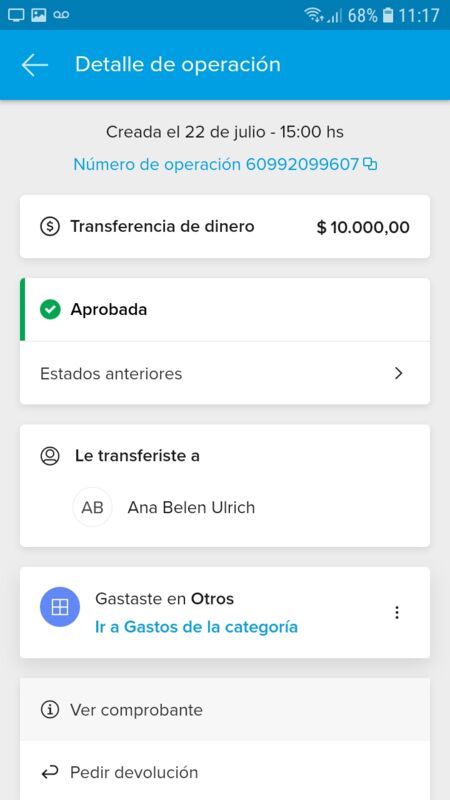This screenshot has width=450, height=800.
Task: Tap the green Aprobada checkmark icon
Action: (x=50, y=309)
